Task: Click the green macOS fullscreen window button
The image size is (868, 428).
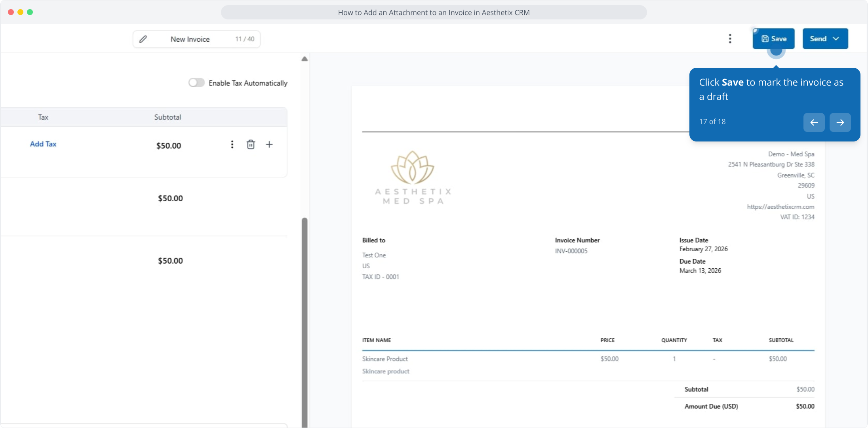Action: click(x=30, y=12)
